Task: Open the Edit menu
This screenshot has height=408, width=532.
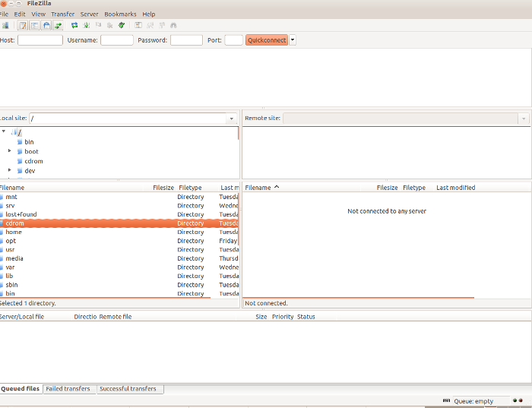Action: click(20, 14)
